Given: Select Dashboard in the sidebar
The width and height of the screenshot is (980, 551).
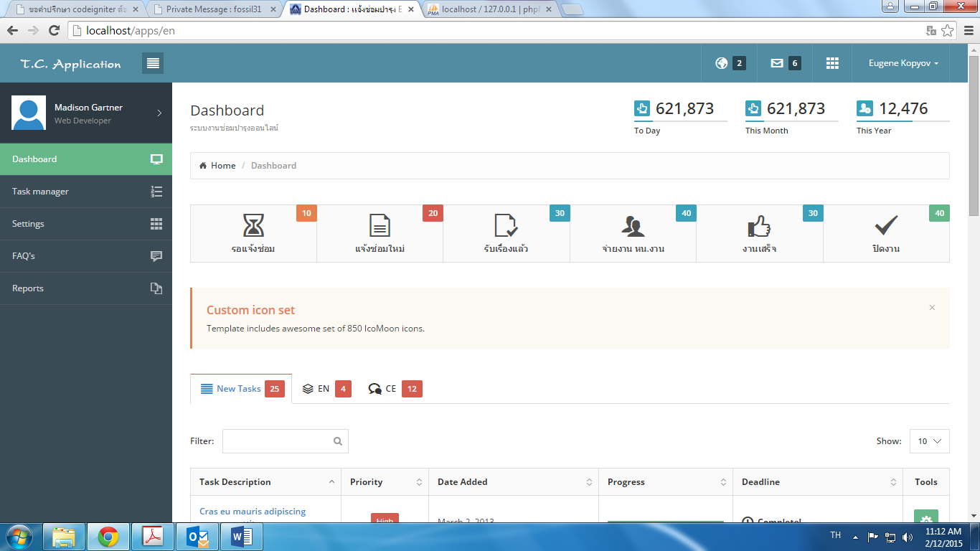Looking at the screenshot, I should [x=86, y=159].
